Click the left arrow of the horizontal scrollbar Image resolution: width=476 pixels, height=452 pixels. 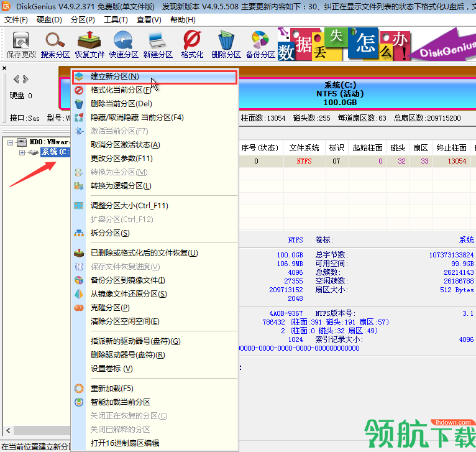8,430
